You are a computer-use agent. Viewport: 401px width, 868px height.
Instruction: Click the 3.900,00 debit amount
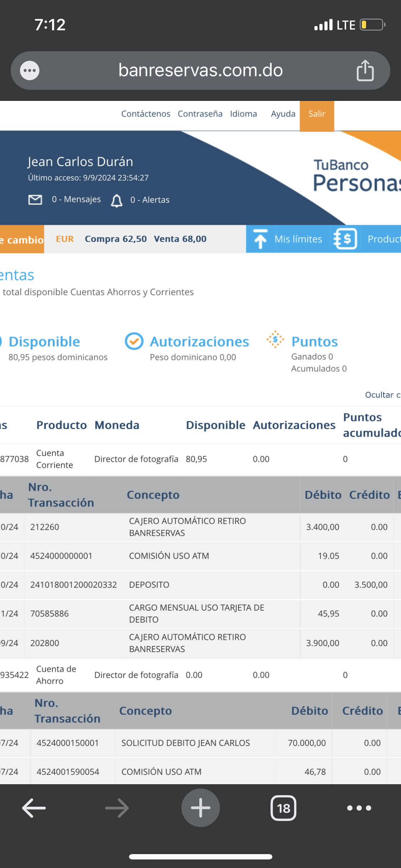[323, 643]
